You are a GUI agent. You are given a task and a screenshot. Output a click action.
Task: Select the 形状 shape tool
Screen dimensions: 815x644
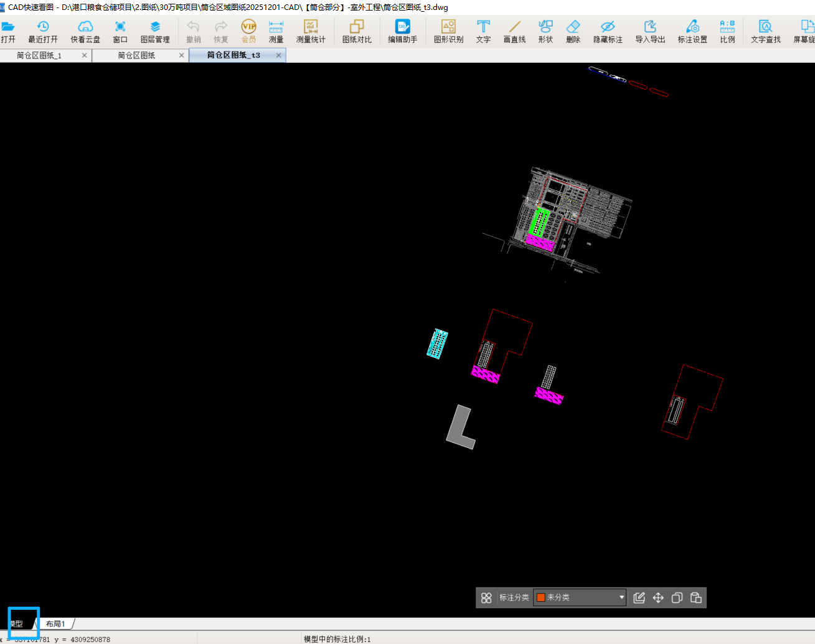pyautogui.click(x=545, y=31)
